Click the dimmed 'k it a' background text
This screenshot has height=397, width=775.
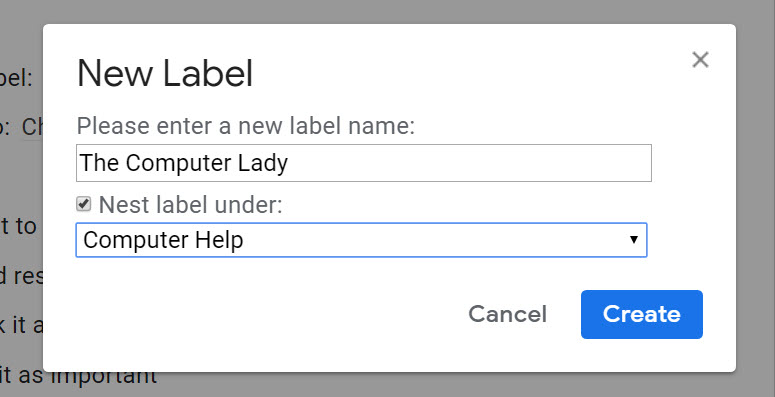21,326
